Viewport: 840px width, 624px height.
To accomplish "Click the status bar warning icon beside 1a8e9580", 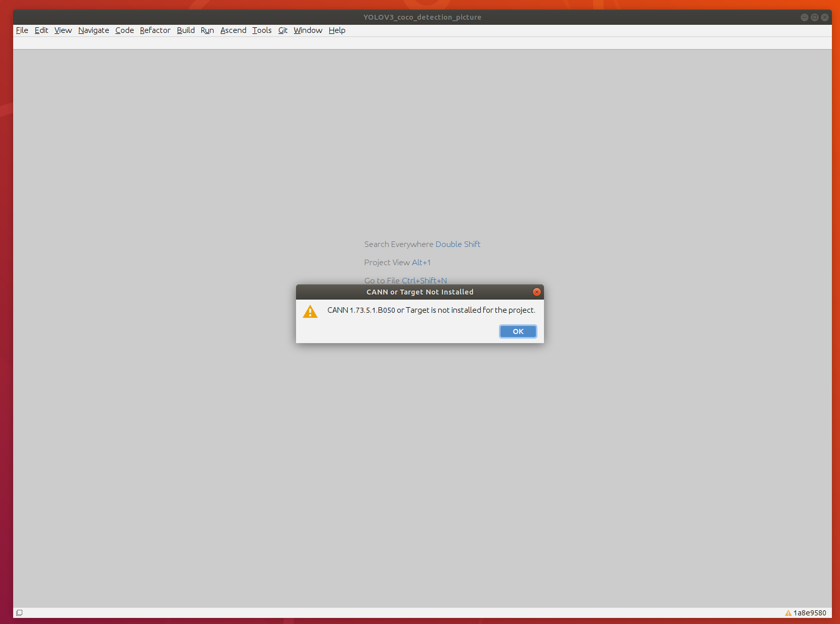I will (788, 613).
